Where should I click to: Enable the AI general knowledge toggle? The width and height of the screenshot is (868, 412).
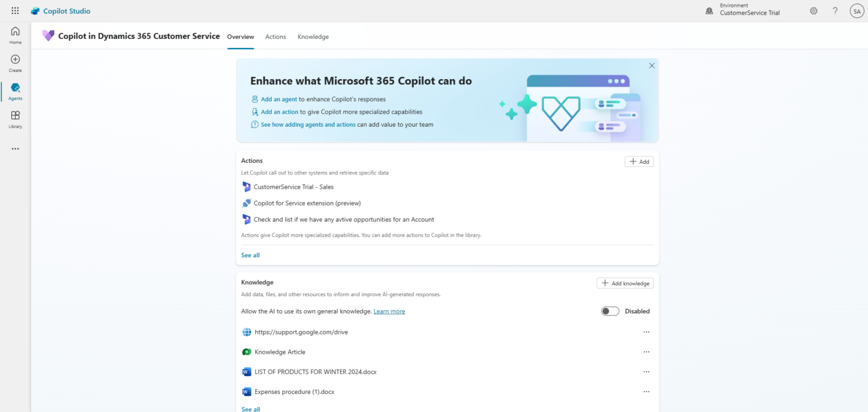pos(610,311)
